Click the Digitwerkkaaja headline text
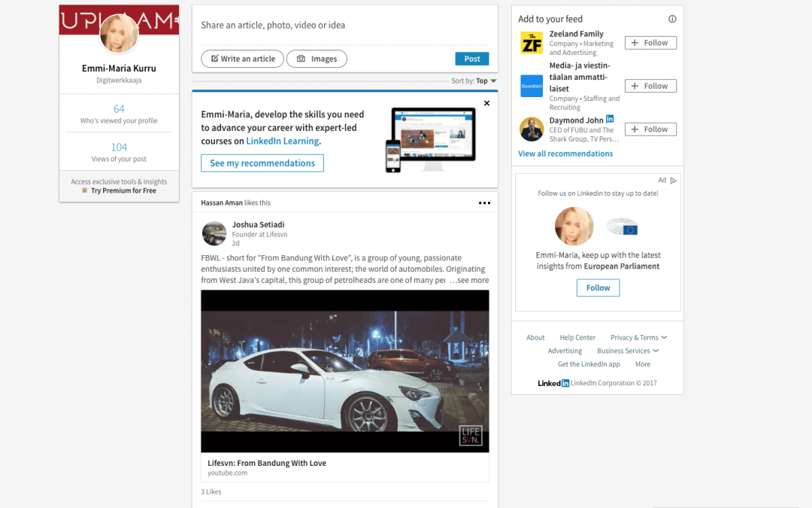Viewport: 812px width, 508px height. click(119, 81)
